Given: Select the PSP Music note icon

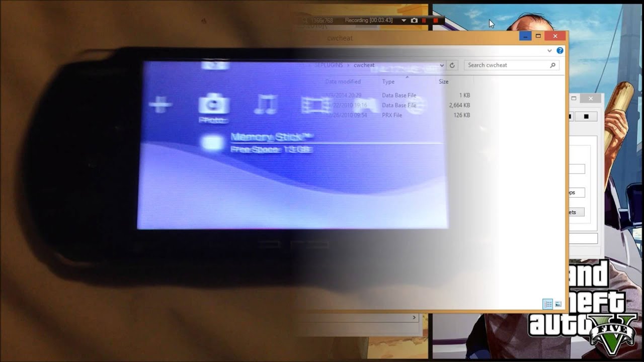Looking at the screenshot, I should point(266,105).
